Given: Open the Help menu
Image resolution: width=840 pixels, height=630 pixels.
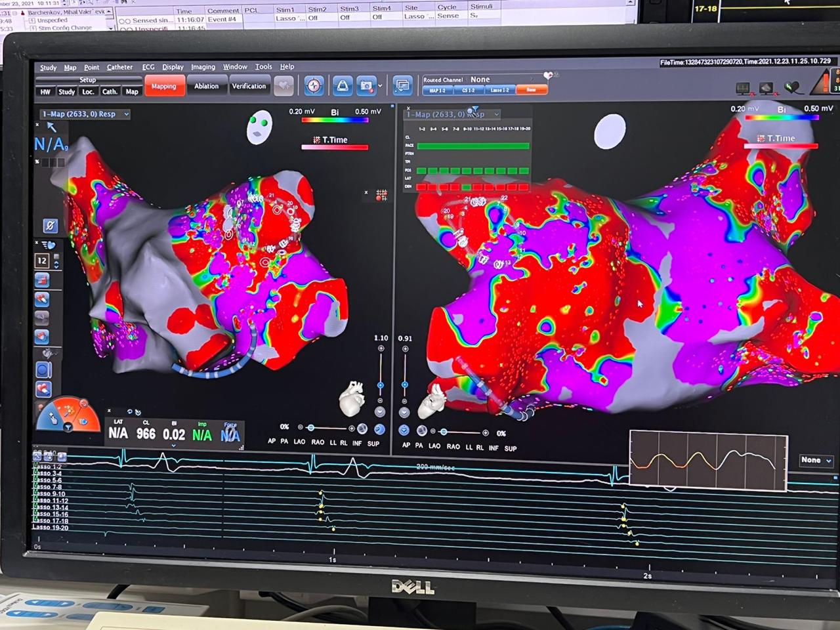Looking at the screenshot, I should (x=287, y=66).
